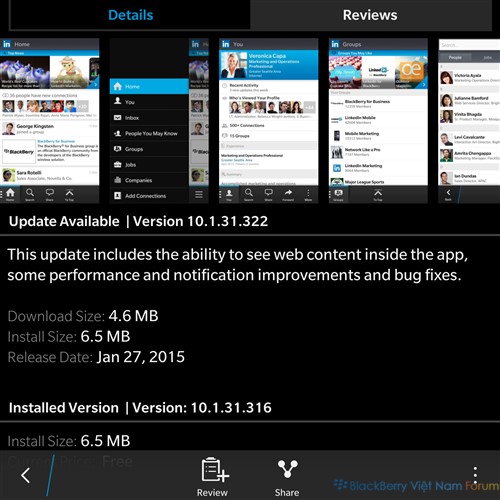Tap the Installed Version header
The image size is (500, 500).
(x=140, y=408)
